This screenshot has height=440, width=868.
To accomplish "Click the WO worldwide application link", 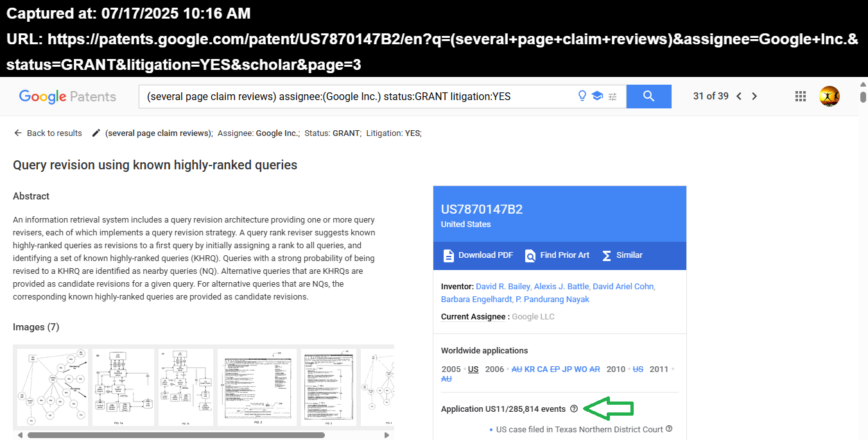I will click(580, 369).
